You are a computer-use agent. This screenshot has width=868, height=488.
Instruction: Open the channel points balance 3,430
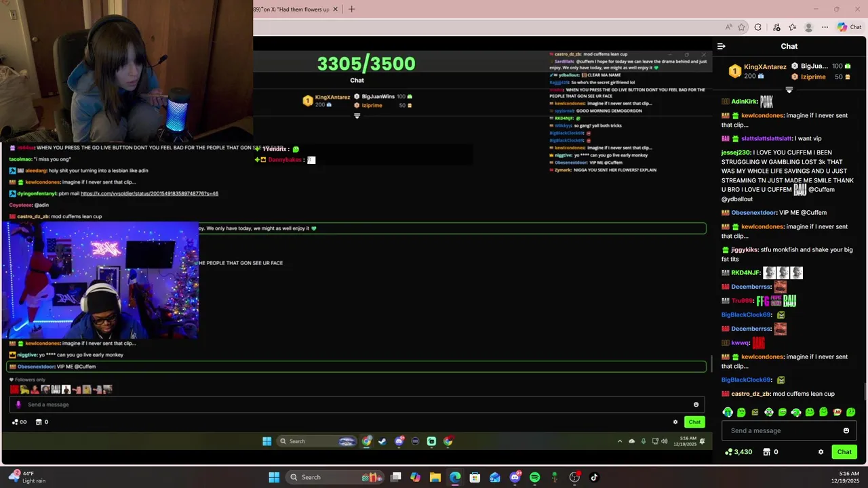(x=738, y=452)
